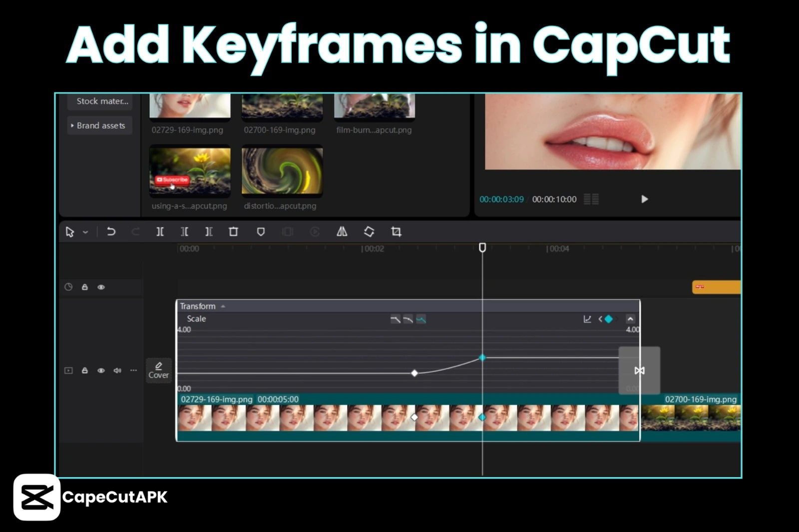Select the orange clip on overlay track
Image resolution: width=799 pixels, height=532 pixels.
(x=717, y=287)
